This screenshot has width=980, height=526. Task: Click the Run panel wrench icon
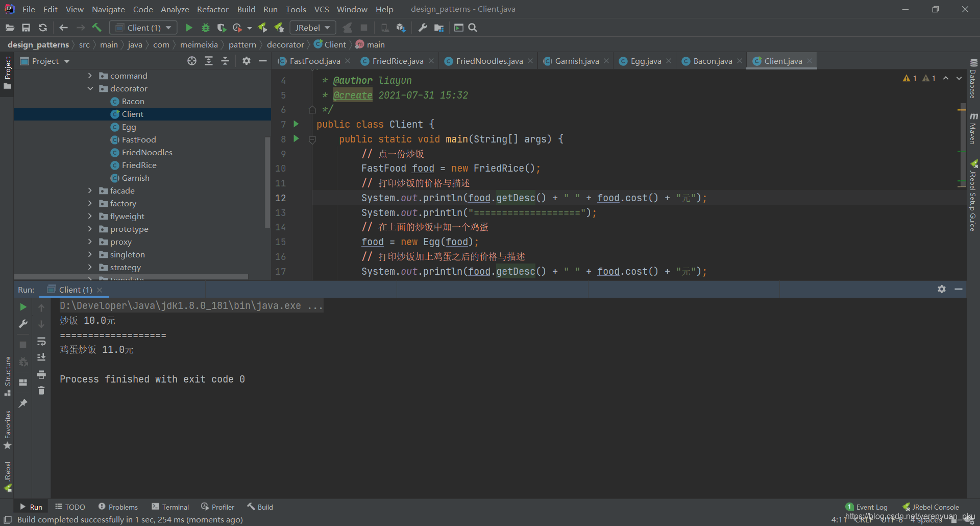(23, 324)
